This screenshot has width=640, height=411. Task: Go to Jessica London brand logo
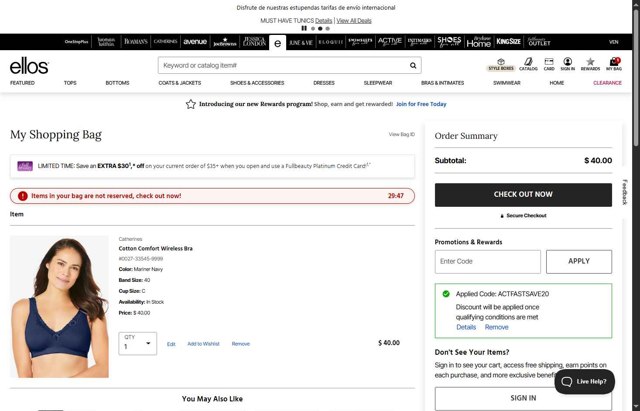click(254, 42)
